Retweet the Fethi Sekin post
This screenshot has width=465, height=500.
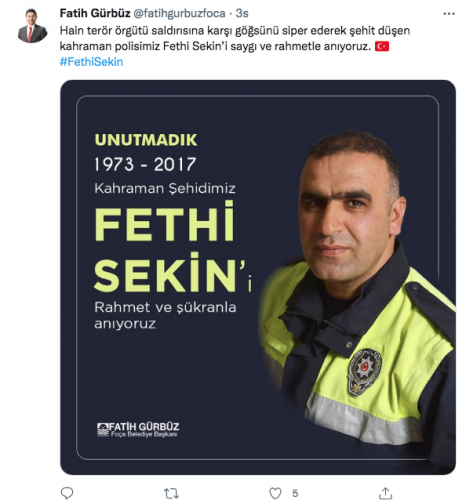(171, 493)
